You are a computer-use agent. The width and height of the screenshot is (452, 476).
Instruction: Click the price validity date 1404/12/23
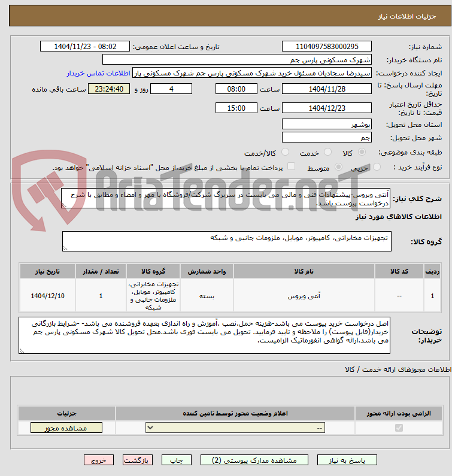point(327,108)
